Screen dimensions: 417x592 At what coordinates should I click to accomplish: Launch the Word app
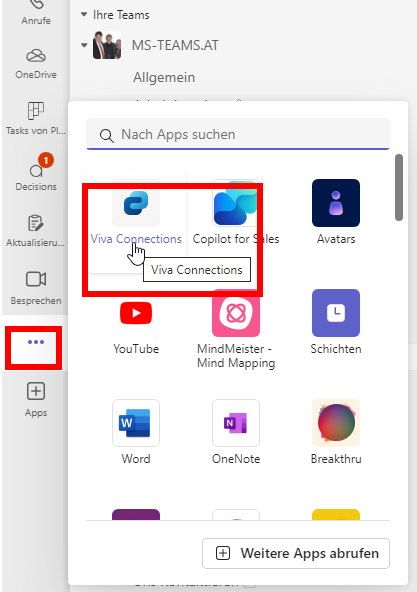[136, 432]
